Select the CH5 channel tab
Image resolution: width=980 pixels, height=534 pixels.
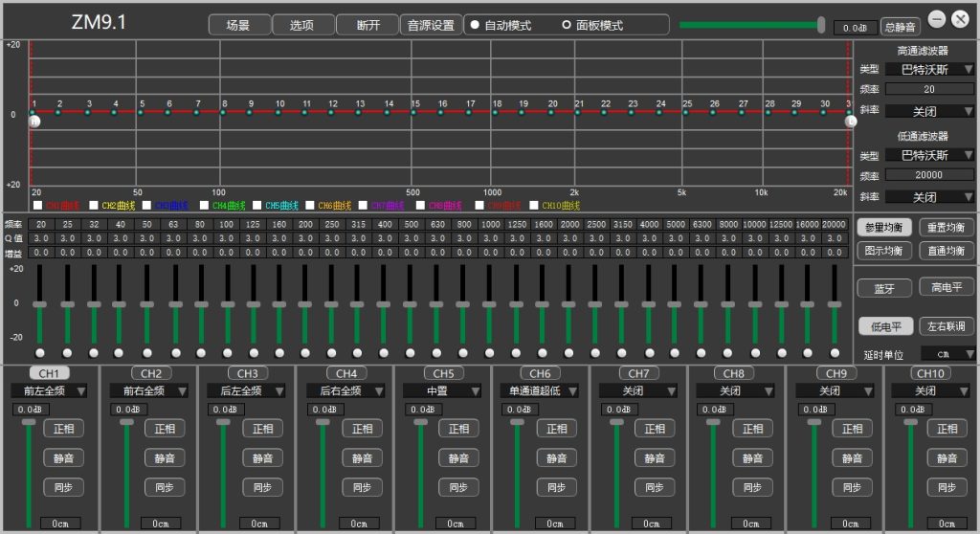tap(444, 373)
